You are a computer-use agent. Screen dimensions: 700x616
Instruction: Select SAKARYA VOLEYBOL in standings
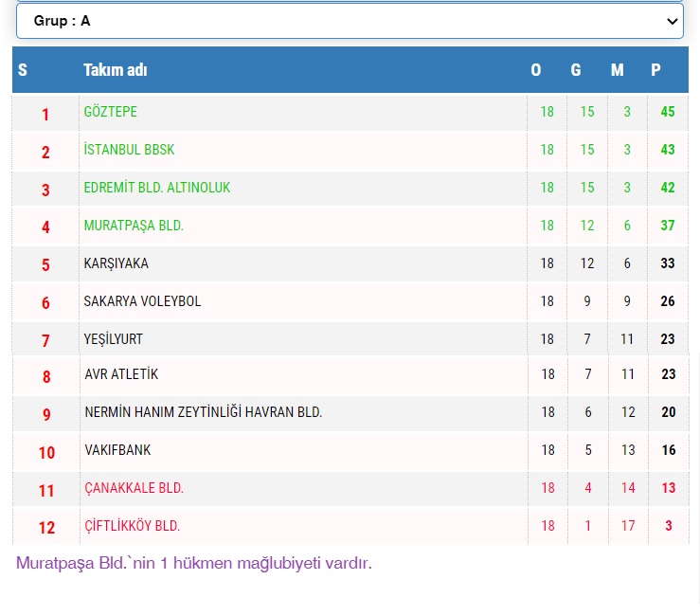142,301
